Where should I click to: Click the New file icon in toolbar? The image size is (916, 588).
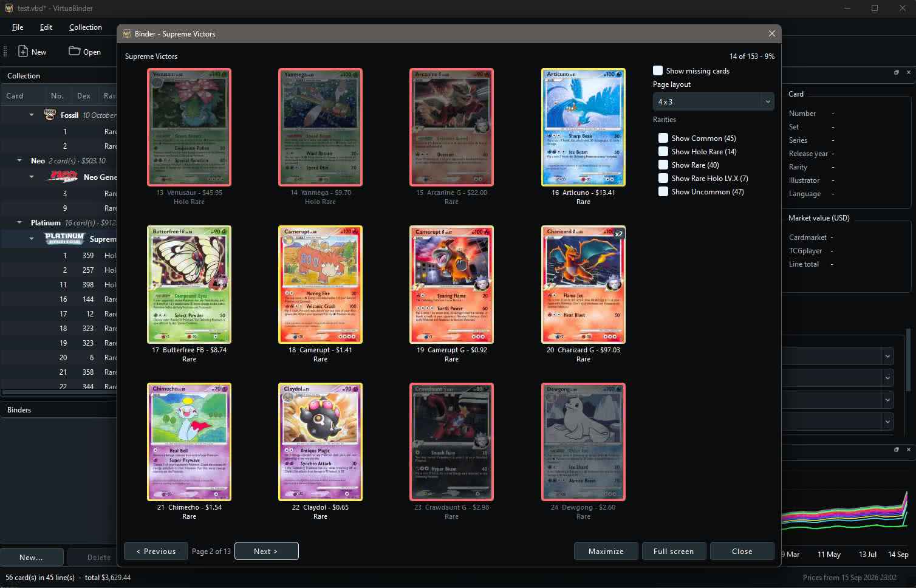pyautogui.click(x=23, y=52)
